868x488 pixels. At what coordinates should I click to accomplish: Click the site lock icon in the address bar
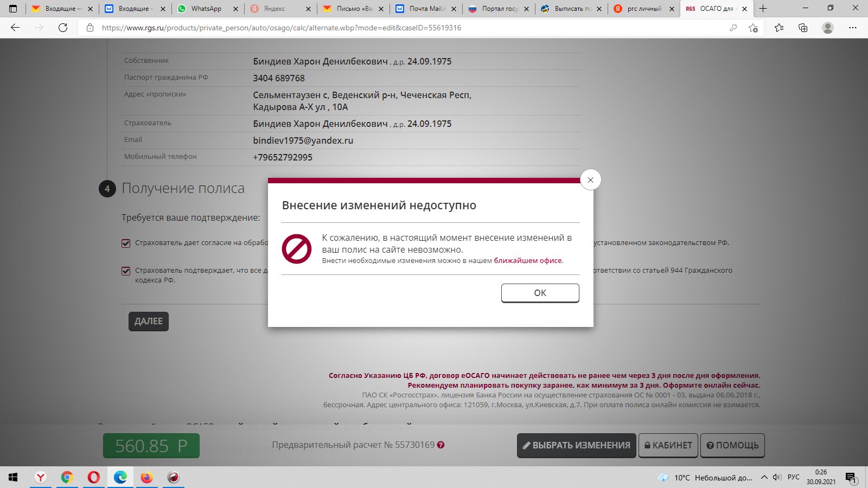[x=90, y=28]
